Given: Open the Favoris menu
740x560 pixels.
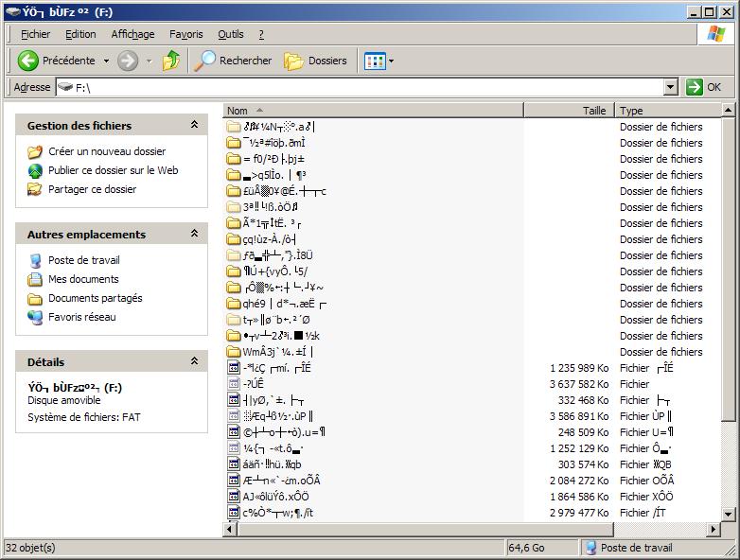Looking at the screenshot, I should coord(185,34).
